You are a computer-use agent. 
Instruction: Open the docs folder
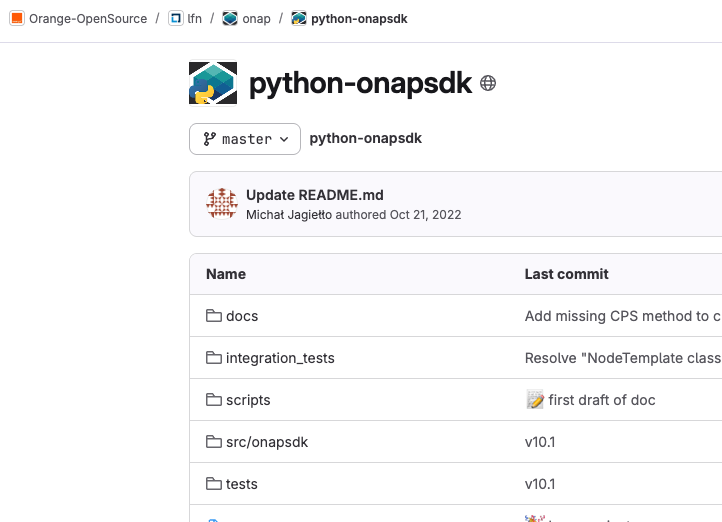(242, 316)
